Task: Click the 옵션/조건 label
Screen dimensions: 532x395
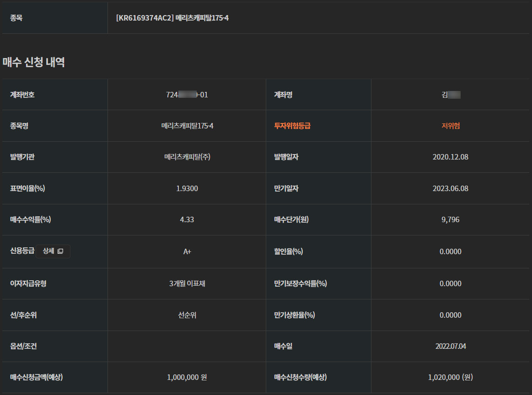Action: coord(23,346)
